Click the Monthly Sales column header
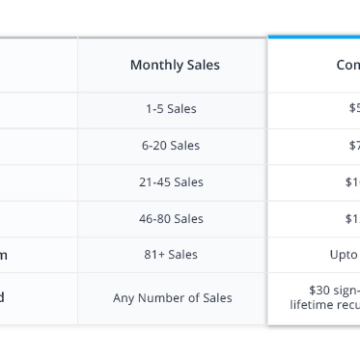This screenshot has width=360, height=360. tap(172, 65)
